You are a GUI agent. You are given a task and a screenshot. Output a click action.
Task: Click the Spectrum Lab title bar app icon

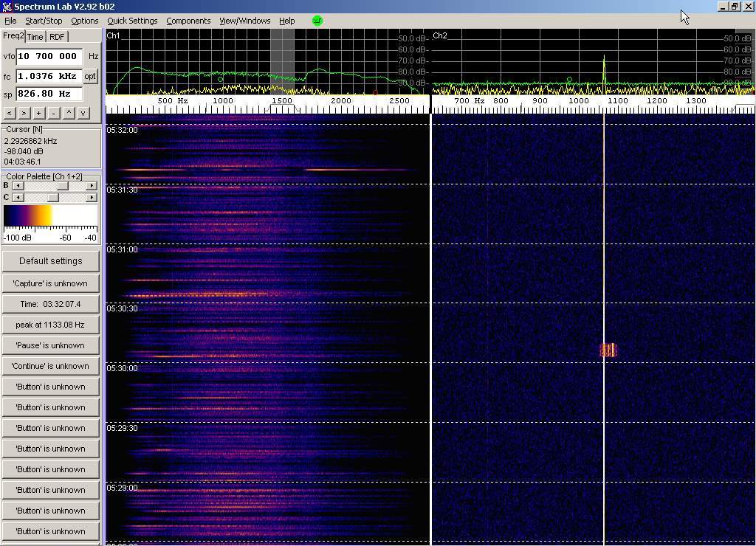(x=7, y=7)
